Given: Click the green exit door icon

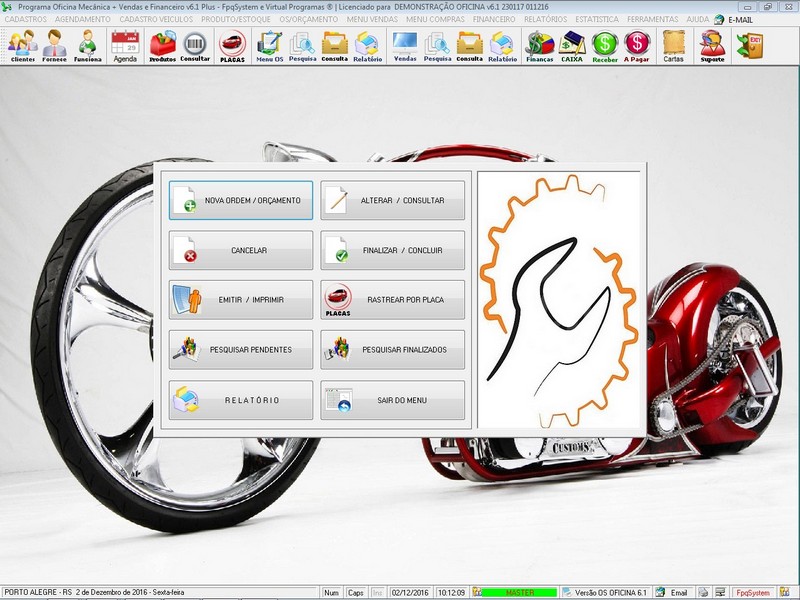Looking at the screenshot, I should coord(749,46).
